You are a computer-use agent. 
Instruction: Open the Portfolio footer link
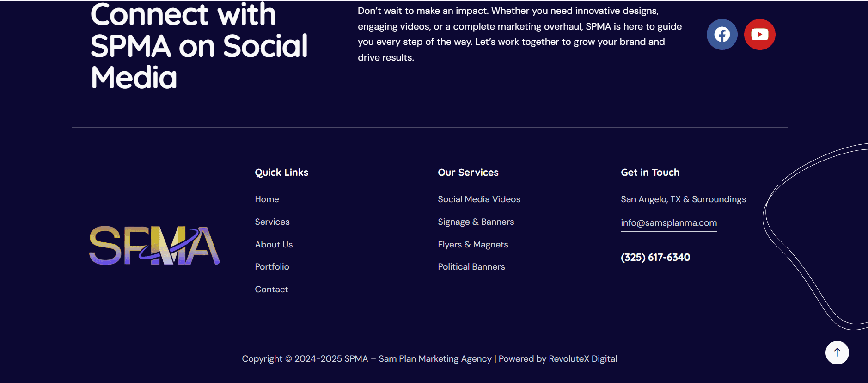pyautogui.click(x=272, y=267)
